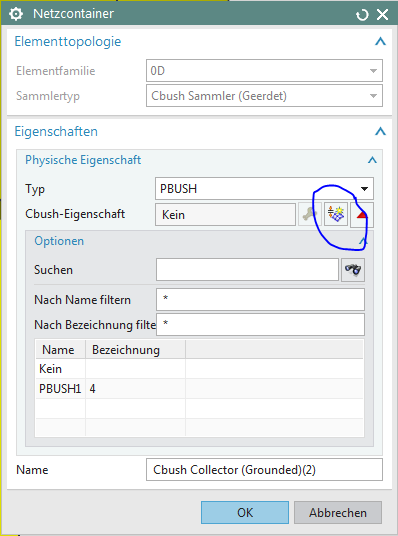This screenshot has width=398, height=536.
Task: Collapse the Elementtopologie section
Action: [380, 41]
